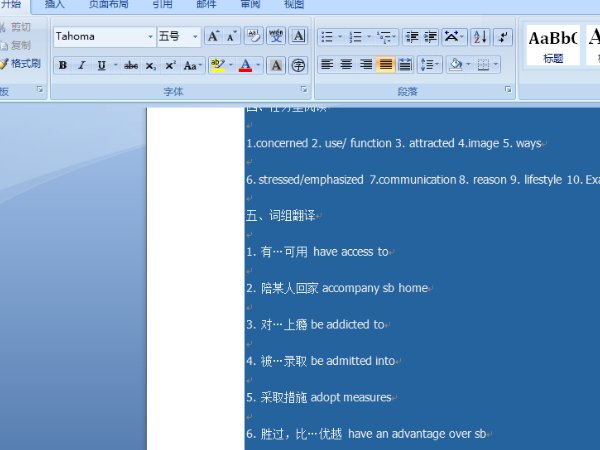Apply Character Shading icon
The height and width of the screenshot is (450, 600).
tap(276, 65)
